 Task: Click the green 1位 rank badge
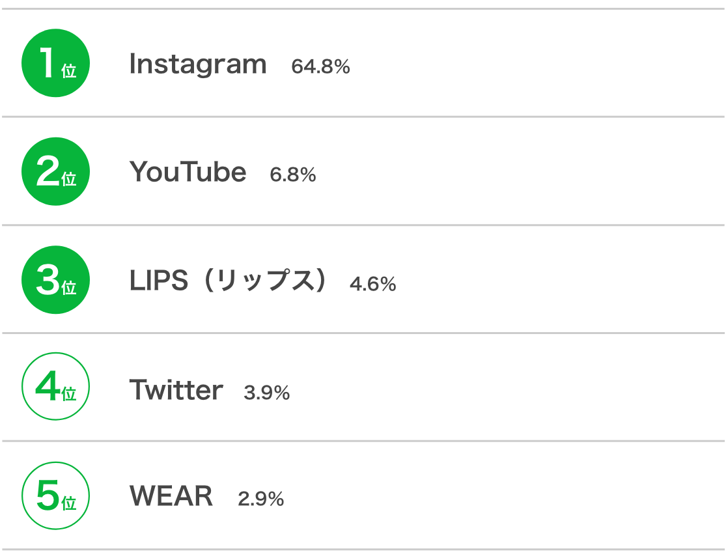(x=56, y=63)
